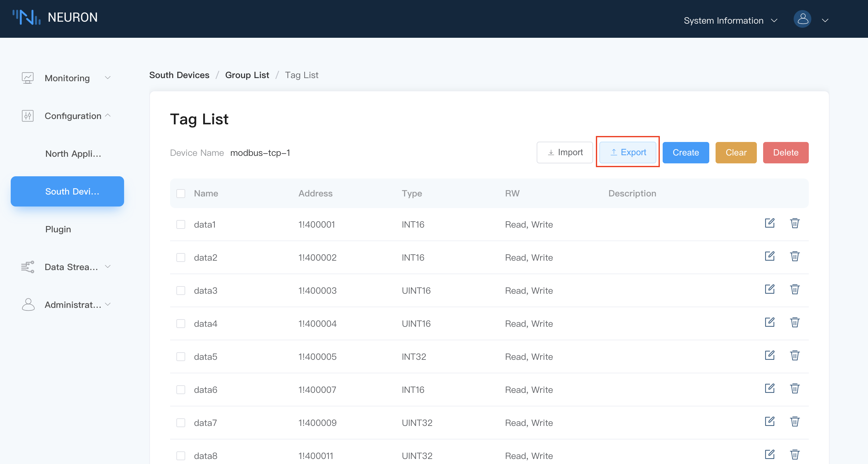Check the data4 row checkbox
Image resolution: width=868 pixels, height=464 pixels.
pyautogui.click(x=180, y=323)
